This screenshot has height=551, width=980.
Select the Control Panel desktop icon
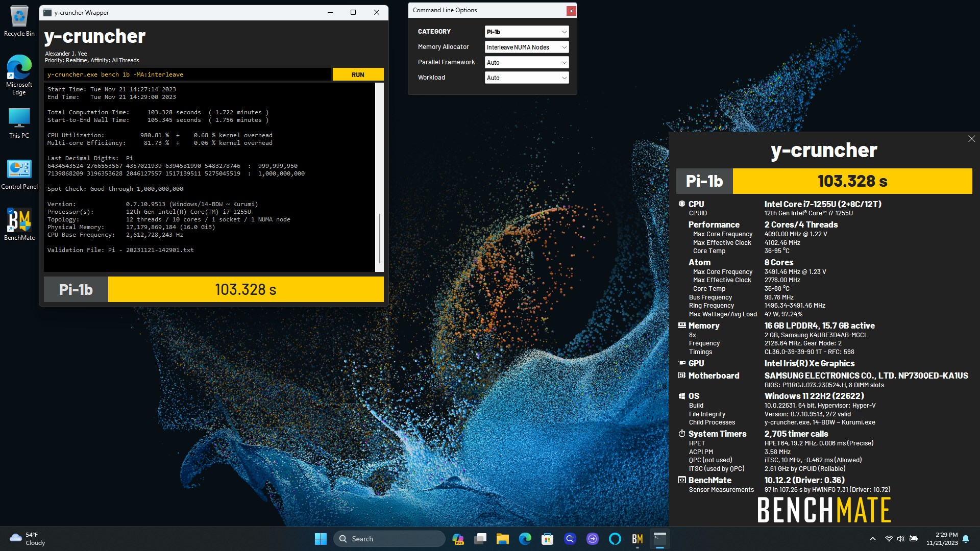click(x=19, y=174)
